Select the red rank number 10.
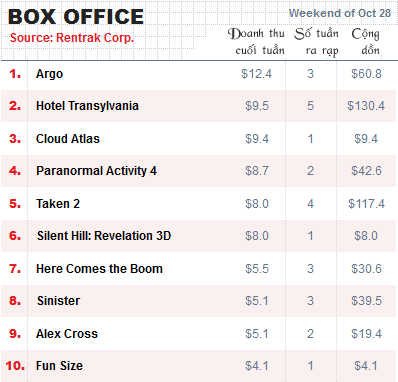This screenshot has width=398, height=382. 15,366
